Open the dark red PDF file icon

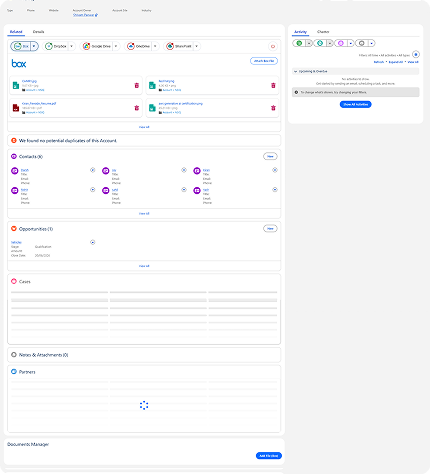click(x=16, y=108)
